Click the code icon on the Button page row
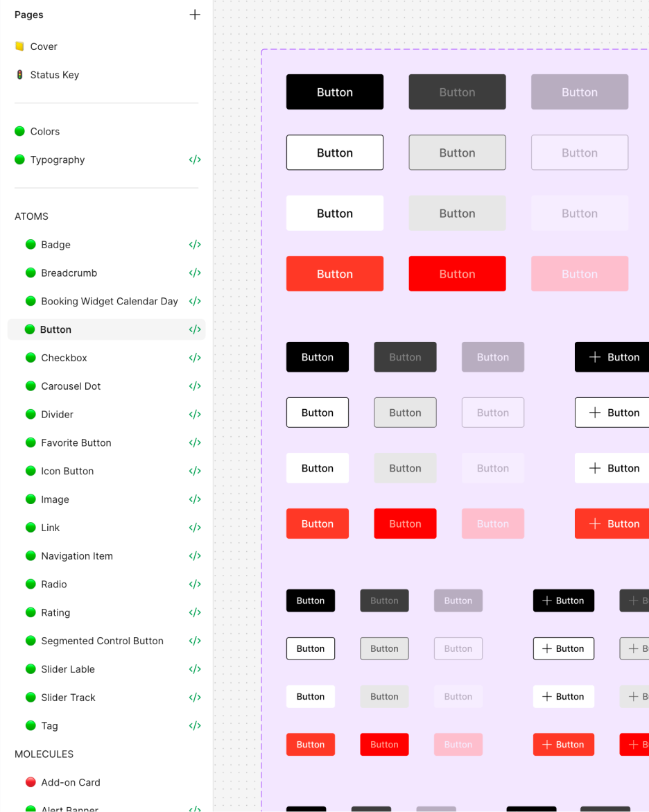Image resolution: width=649 pixels, height=812 pixels. (195, 329)
